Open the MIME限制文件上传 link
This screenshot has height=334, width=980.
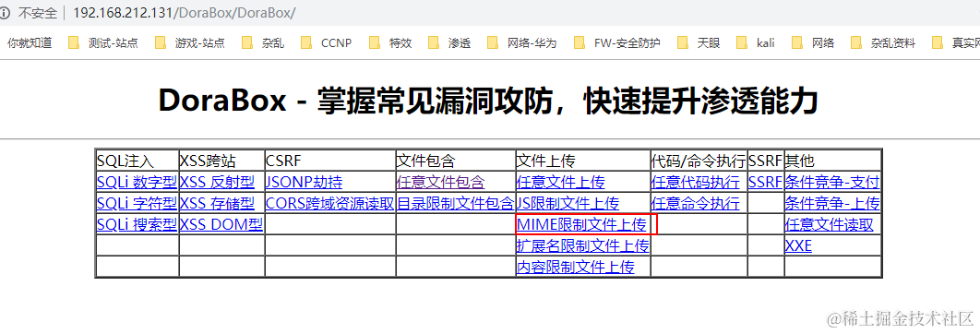coord(581,224)
